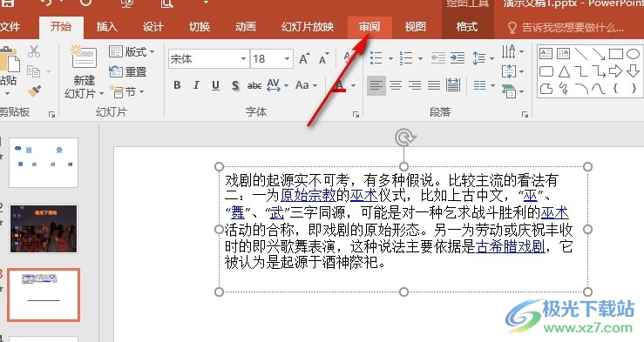Click the decrease indent icon

(x=437, y=58)
